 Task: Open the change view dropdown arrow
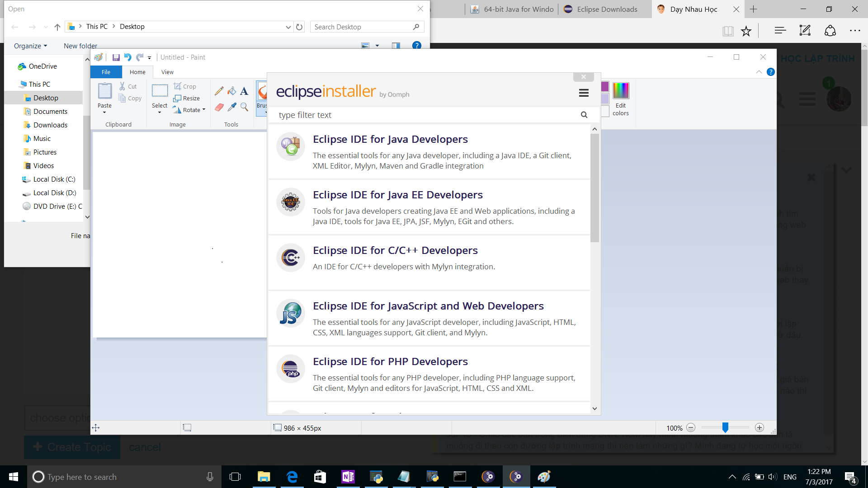[377, 46]
